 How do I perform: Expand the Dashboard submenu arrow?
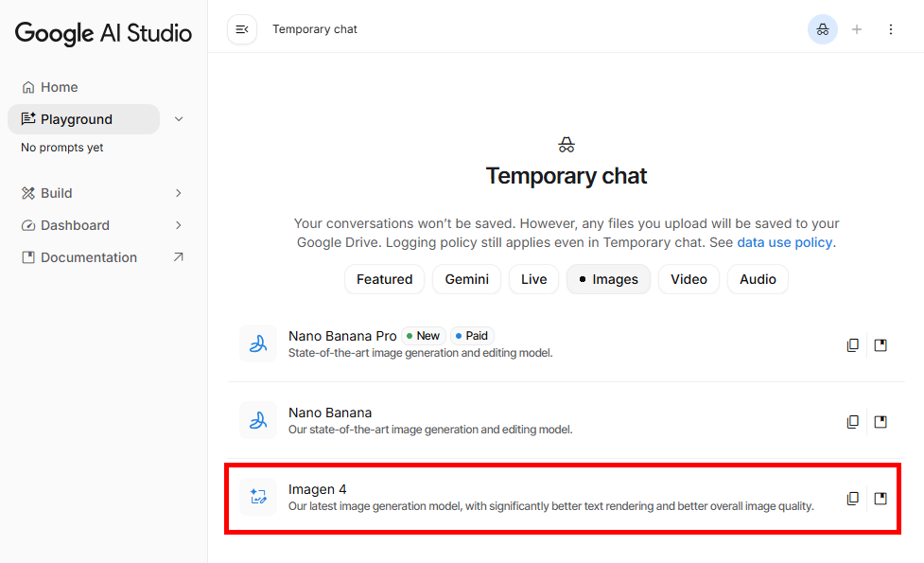179,225
